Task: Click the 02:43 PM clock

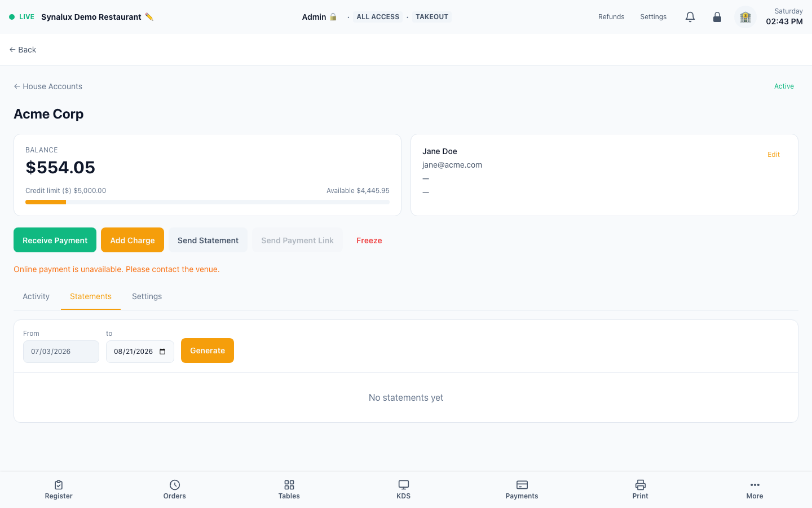Action: pyautogui.click(x=784, y=21)
